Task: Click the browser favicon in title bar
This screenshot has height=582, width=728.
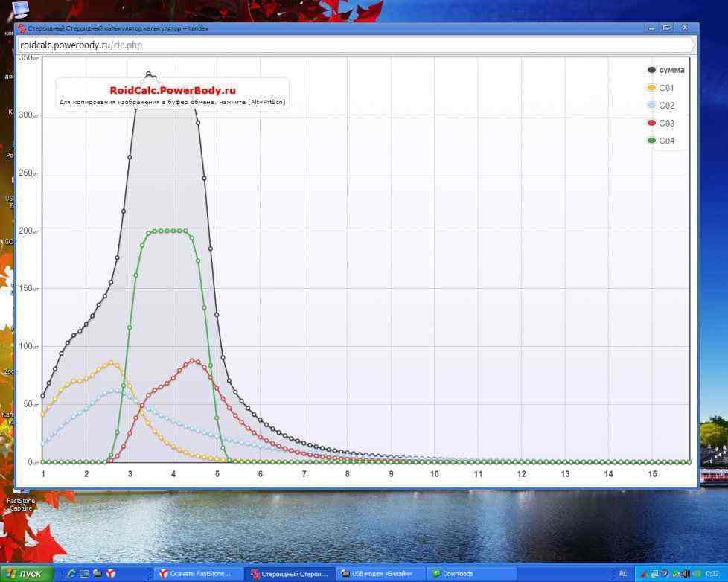Action: [x=22, y=28]
